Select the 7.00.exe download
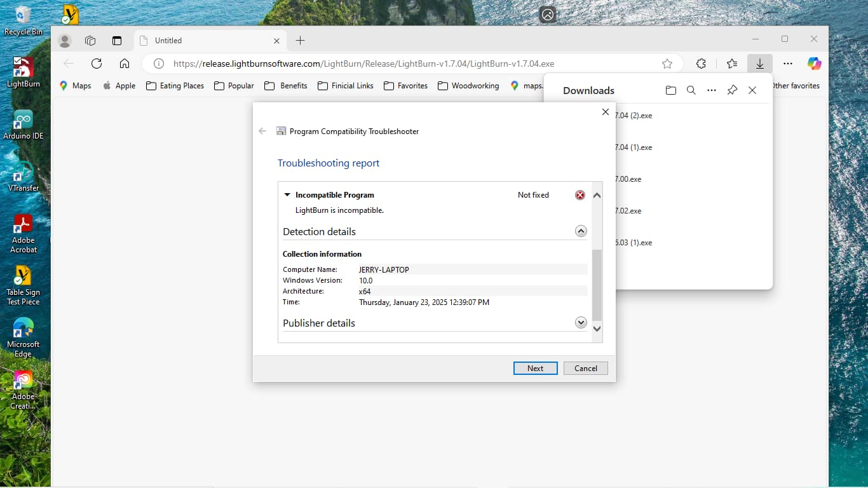 tap(628, 179)
